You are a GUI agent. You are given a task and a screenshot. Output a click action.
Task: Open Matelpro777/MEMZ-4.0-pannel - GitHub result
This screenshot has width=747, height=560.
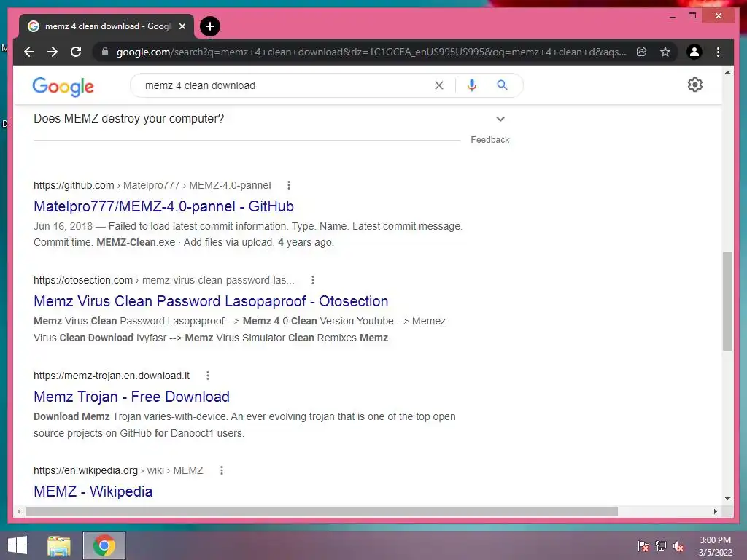[x=163, y=206]
